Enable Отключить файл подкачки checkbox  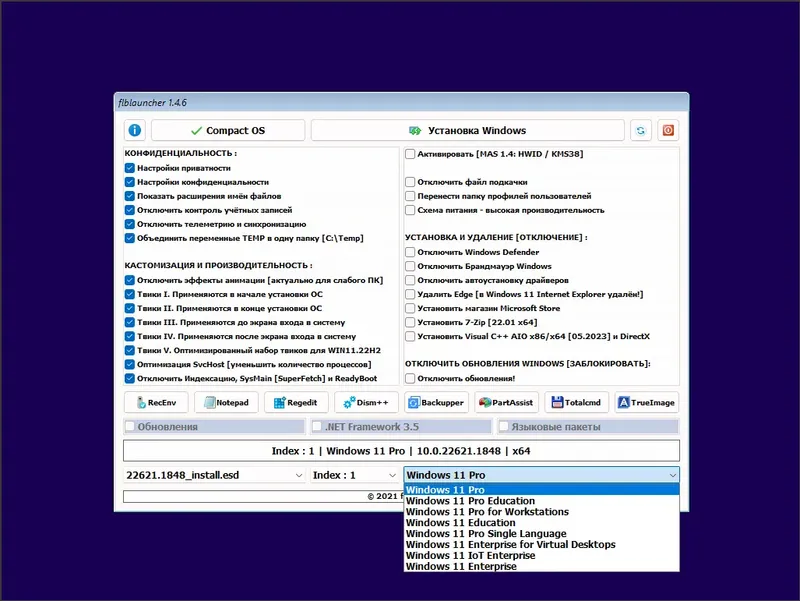(410, 182)
